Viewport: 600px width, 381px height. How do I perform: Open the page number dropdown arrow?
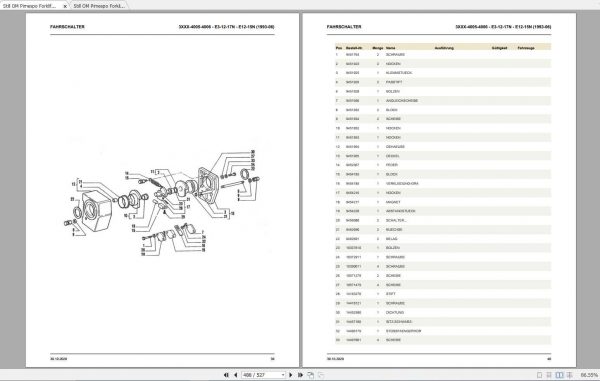(x=283, y=375)
